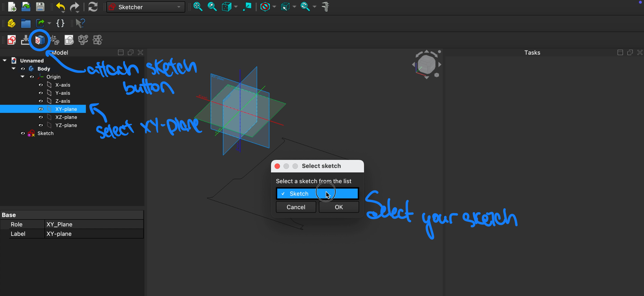Toggle visibility eye of XZ-plane
Viewport: 644px width, 296px height.
coord(41,117)
